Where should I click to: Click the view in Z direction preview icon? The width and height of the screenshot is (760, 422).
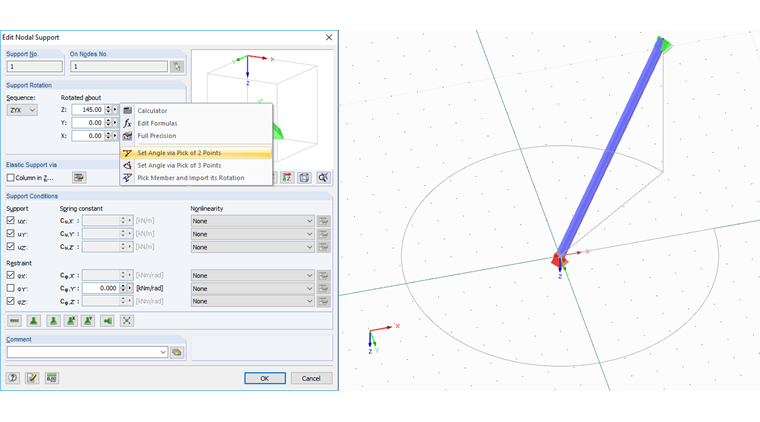click(287, 178)
